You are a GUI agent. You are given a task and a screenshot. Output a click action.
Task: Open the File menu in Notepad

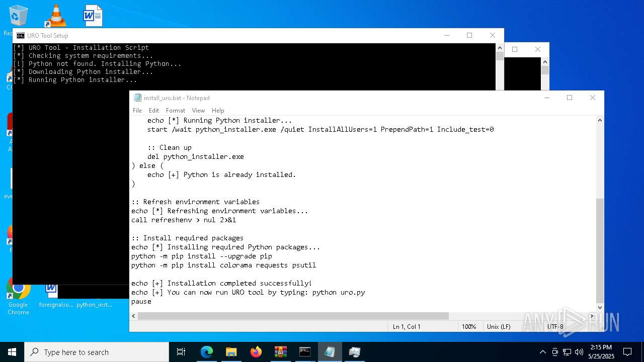click(137, 111)
